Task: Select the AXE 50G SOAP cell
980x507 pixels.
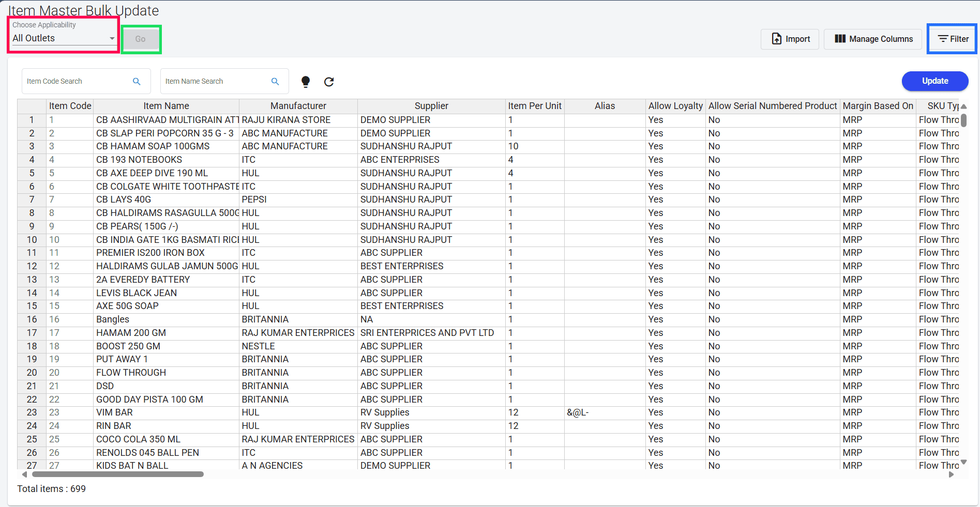Action: tap(167, 306)
